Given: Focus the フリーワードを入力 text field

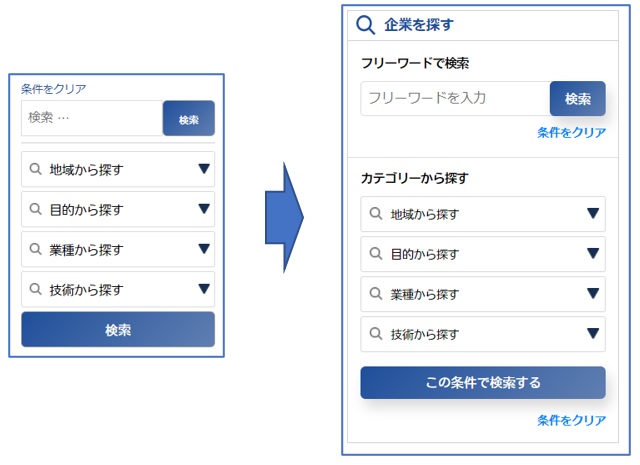Looking at the screenshot, I should (x=456, y=98).
